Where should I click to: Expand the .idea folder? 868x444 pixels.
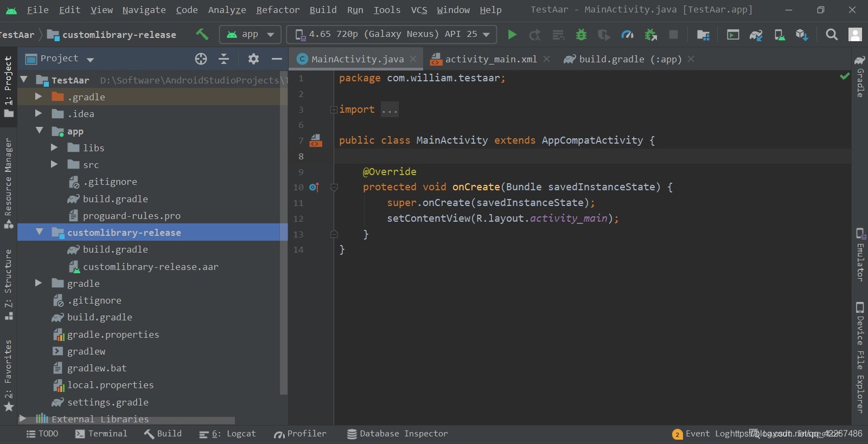tap(39, 113)
